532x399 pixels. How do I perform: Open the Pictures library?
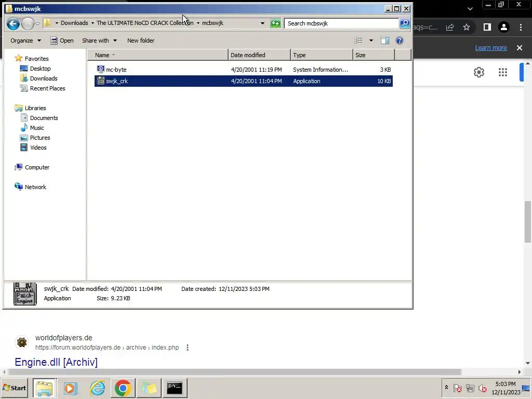pyautogui.click(x=39, y=137)
